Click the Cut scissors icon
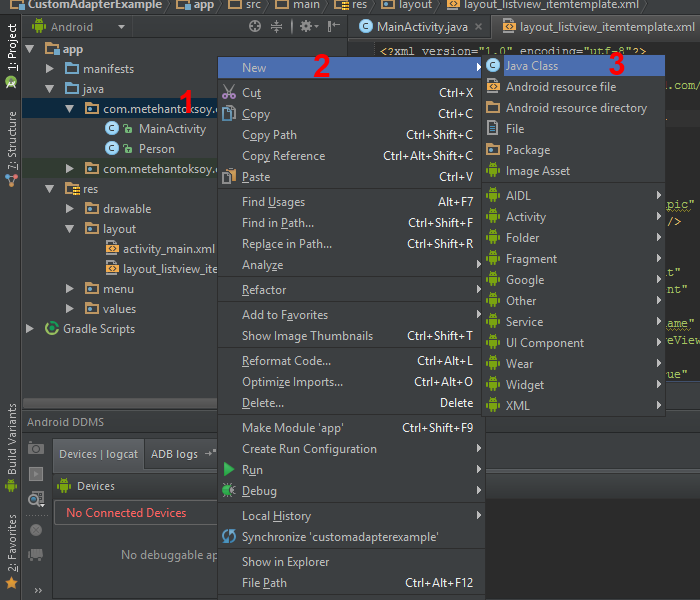This screenshot has width=700, height=600. 229,92
